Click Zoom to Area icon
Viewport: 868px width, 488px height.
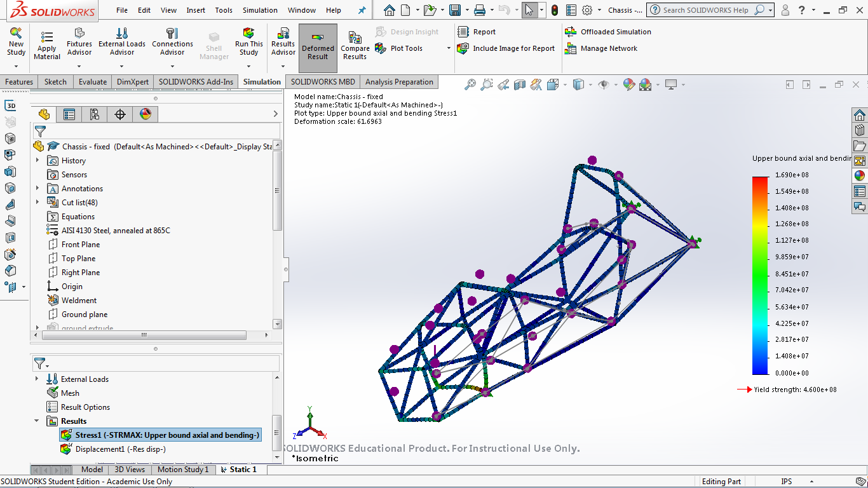486,84
